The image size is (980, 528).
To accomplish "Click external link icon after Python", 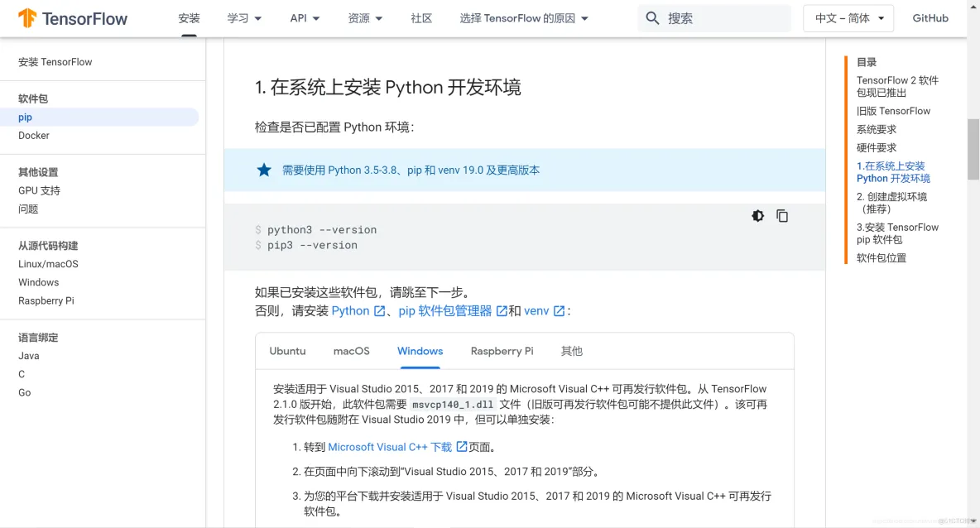I will (x=379, y=310).
